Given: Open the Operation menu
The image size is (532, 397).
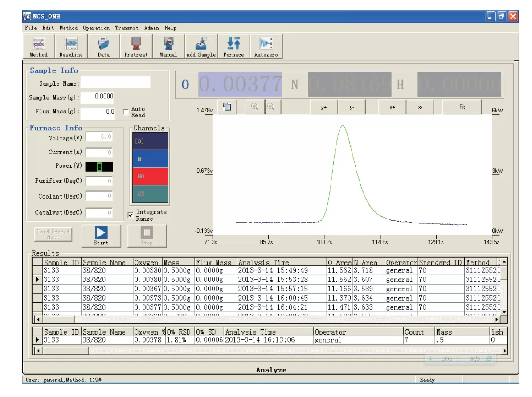Looking at the screenshot, I should click(96, 28).
